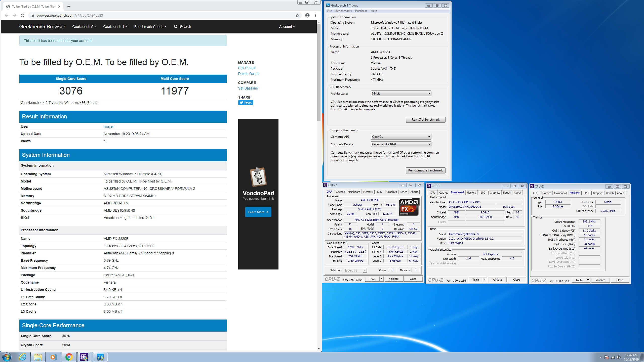The height and width of the screenshot is (362, 644).
Task: Open the Socket #1 selection dropdown
Action: [x=355, y=270]
